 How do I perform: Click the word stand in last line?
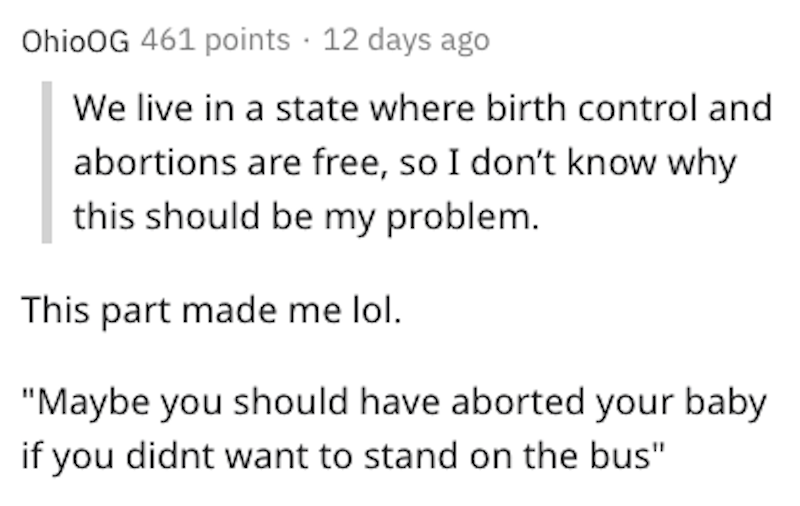pos(410,457)
